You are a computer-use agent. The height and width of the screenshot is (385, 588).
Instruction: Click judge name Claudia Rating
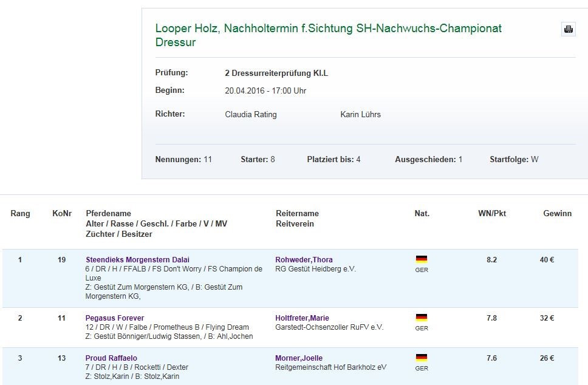[x=250, y=114]
